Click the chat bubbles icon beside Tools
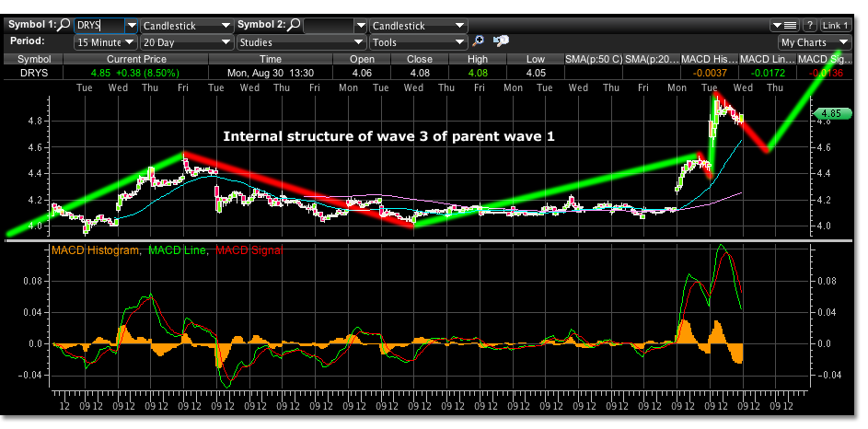Screen dimensions: 868x429 coord(502,41)
